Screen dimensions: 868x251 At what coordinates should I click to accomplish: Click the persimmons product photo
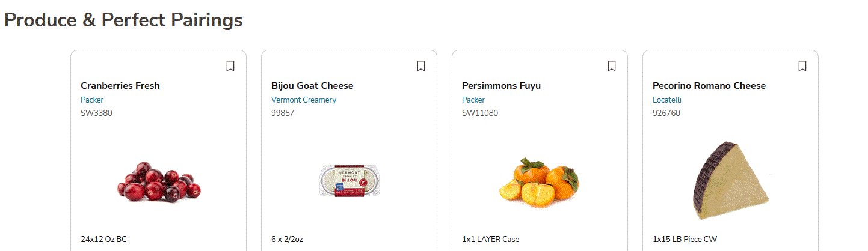[539, 183]
